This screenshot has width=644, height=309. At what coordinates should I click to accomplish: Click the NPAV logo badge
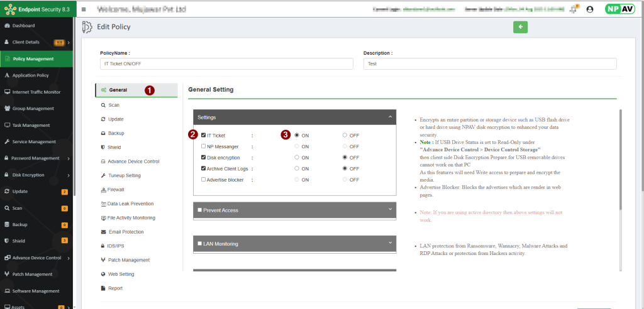tap(616, 9)
